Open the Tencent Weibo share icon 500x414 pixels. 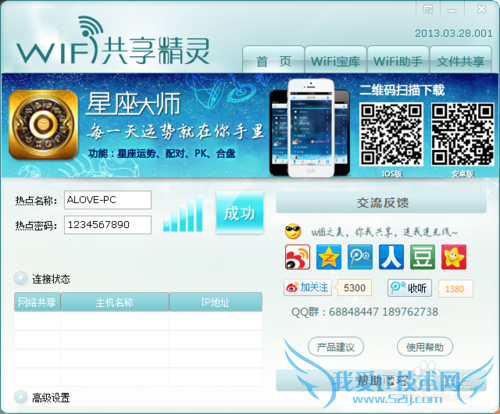(x=360, y=257)
